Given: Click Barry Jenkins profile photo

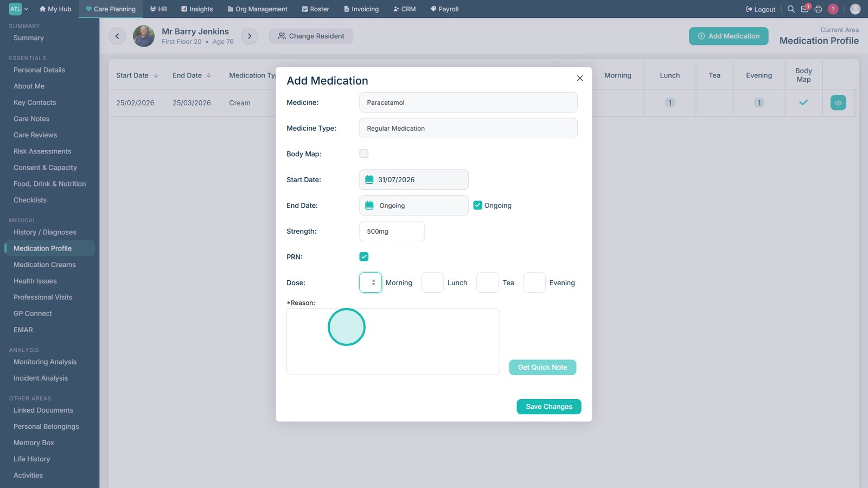Looking at the screenshot, I should (x=144, y=36).
